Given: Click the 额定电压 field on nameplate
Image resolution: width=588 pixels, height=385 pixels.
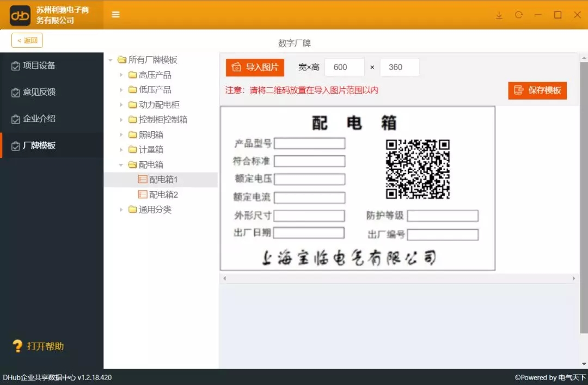Looking at the screenshot, I should point(310,179).
